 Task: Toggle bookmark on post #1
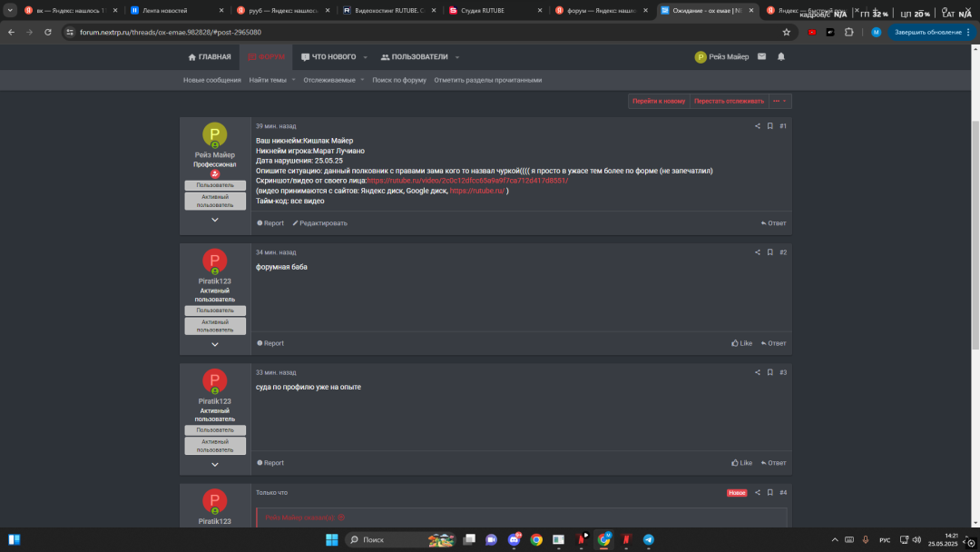[x=769, y=126]
